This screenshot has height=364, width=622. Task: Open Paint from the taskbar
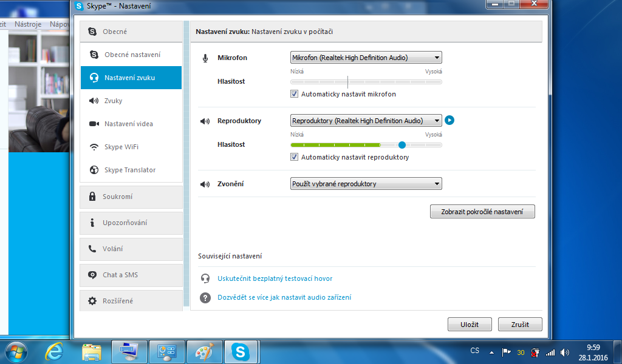(204, 352)
